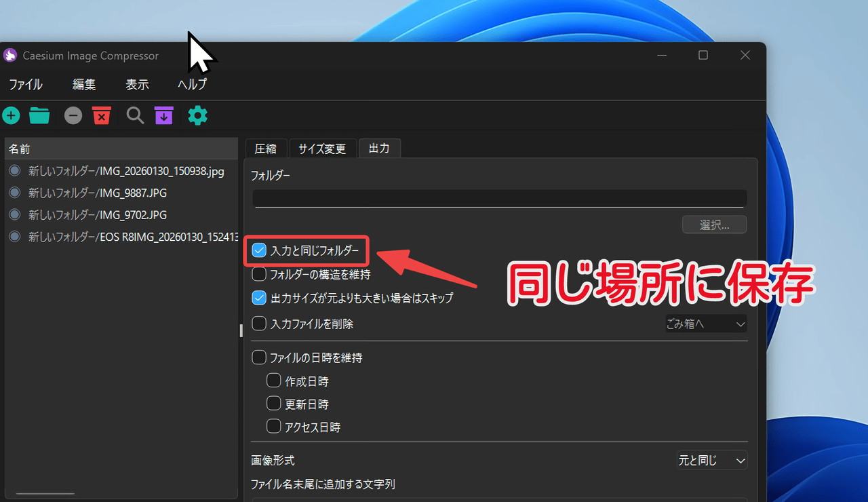Open the 編集 menu

(x=84, y=85)
